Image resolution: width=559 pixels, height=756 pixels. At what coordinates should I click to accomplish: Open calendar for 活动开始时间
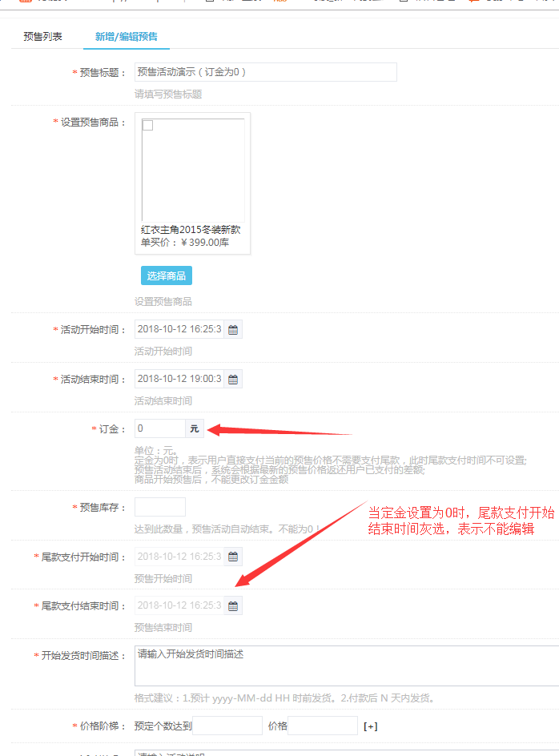tap(233, 329)
